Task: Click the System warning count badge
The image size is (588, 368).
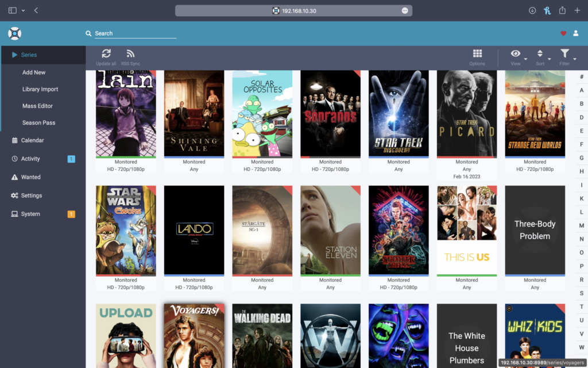Action: [71, 214]
